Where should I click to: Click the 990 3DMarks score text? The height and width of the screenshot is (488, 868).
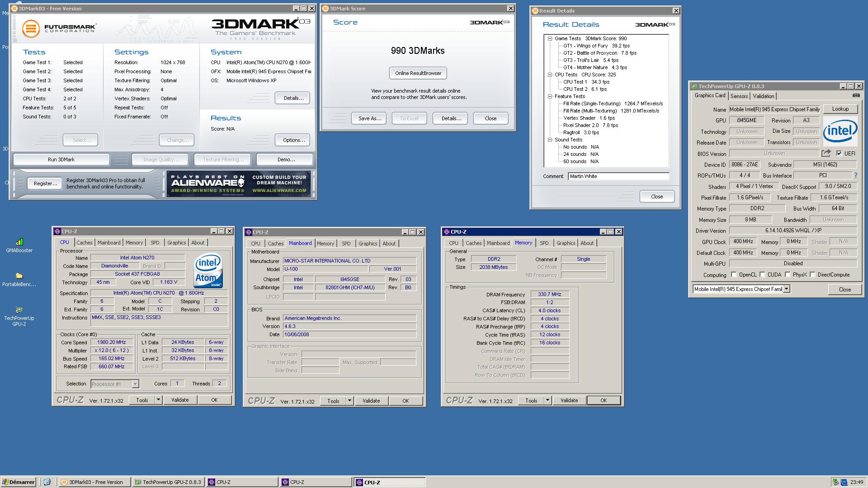[x=418, y=51]
